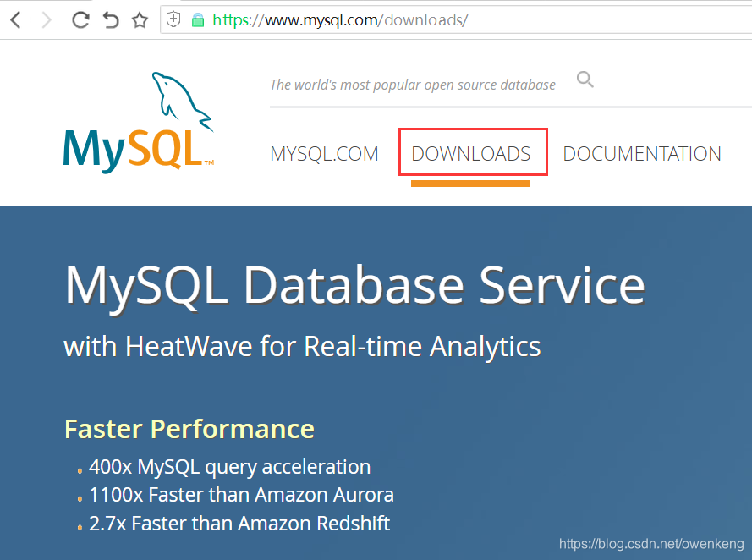The image size is (752, 560).
Task: Bookmark the page with the star icon
Action: pos(140,20)
